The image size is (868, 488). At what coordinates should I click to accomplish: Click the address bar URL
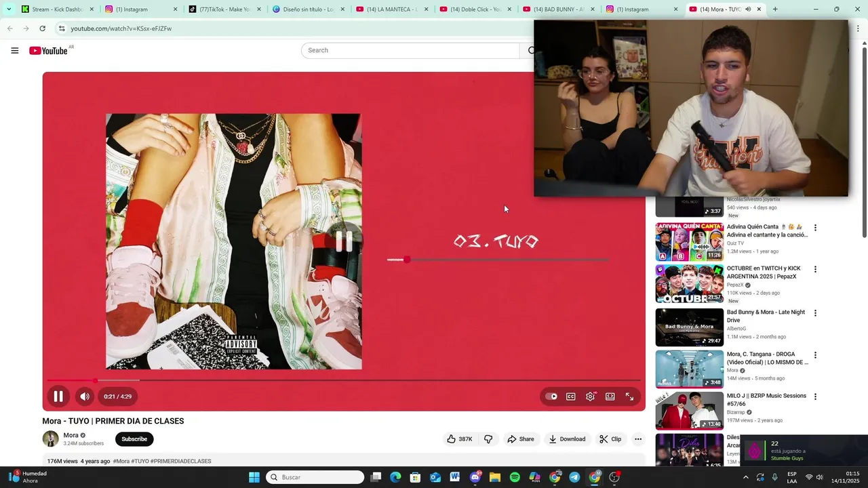121,28
